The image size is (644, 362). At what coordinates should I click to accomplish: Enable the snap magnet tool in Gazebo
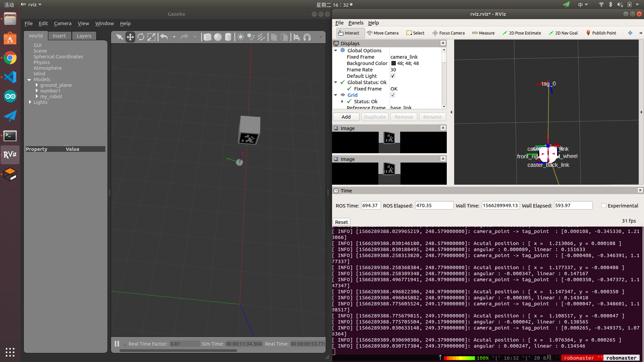(307, 37)
